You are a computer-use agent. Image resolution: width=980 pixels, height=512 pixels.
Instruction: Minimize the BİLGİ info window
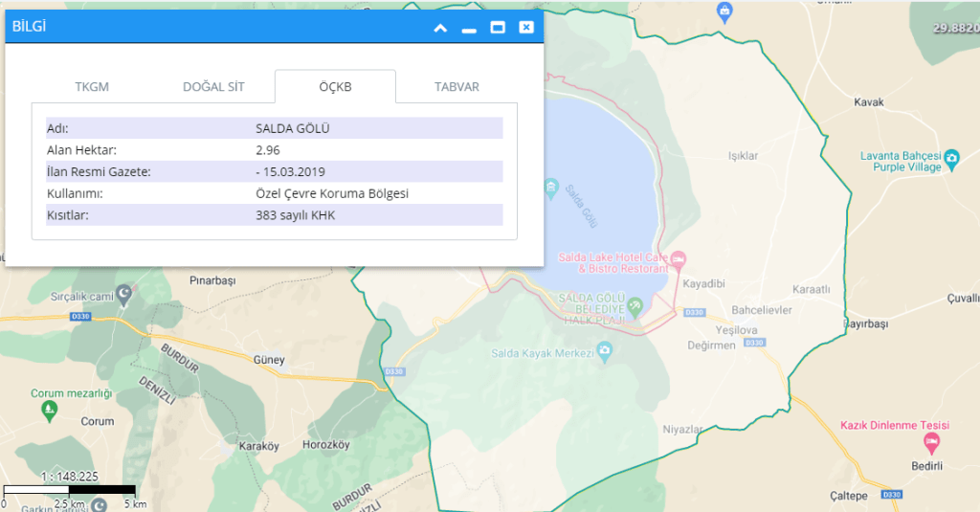point(469,28)
